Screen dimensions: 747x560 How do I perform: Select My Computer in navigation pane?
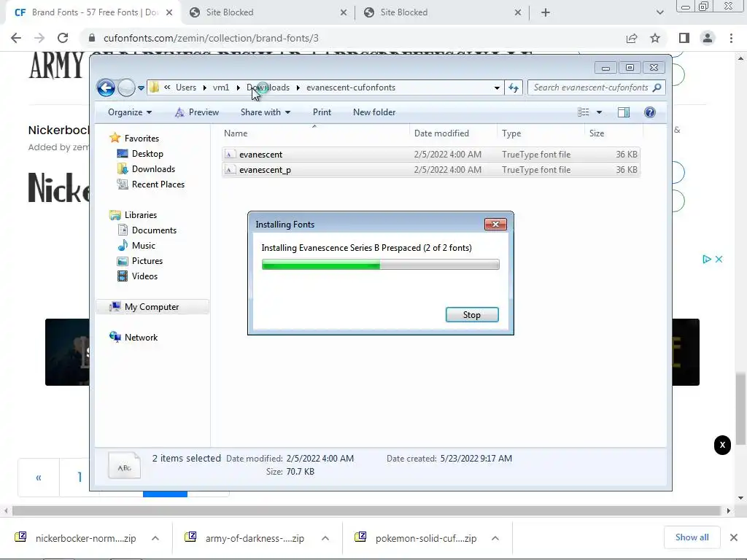click(x=152, y=307)
